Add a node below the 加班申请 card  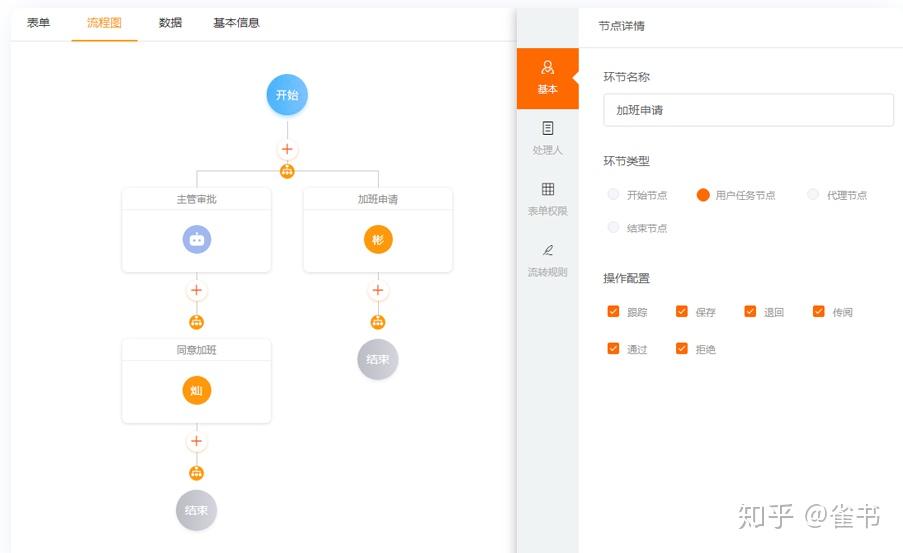tap(378, 290)
